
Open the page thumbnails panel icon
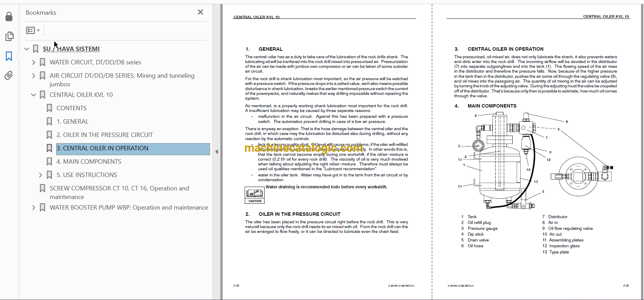9,36
